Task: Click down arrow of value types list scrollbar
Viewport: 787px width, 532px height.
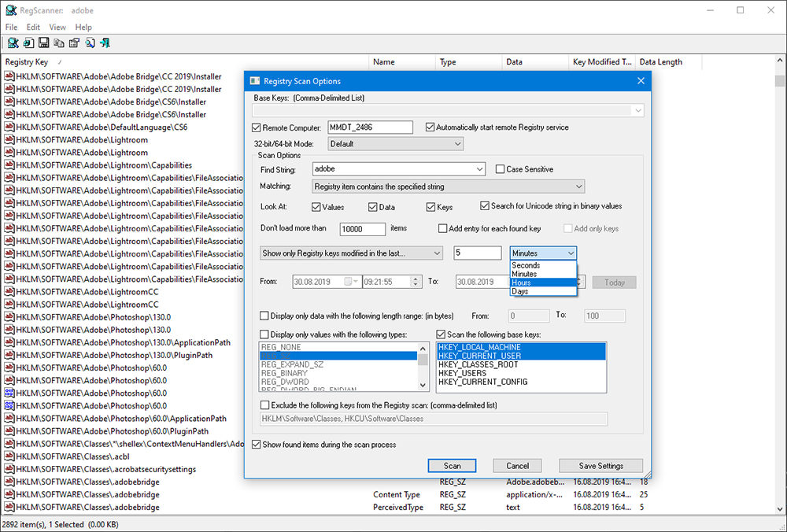Action: pos(423,386)
